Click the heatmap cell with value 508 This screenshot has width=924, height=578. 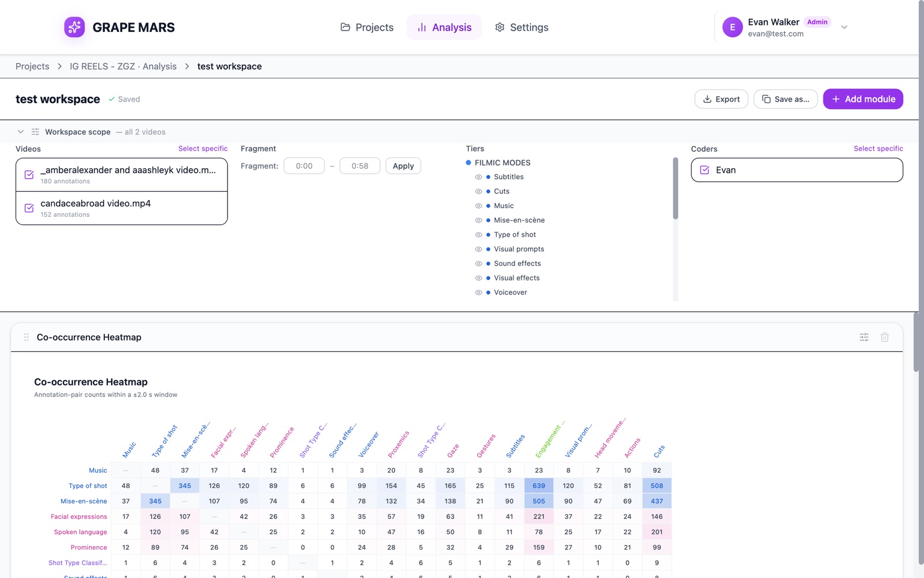(x=657, y=486)
